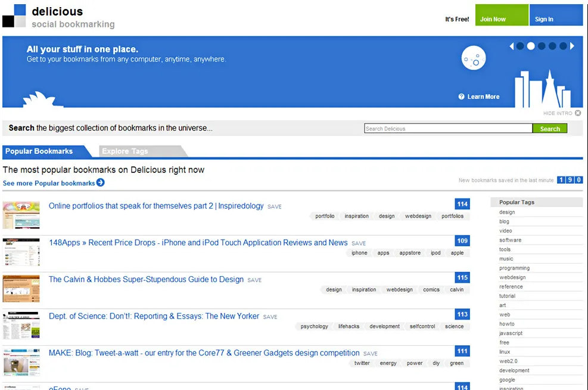Viewport: 588px width, 390px height.
Task: Save the 148Apps Recent Price Drops bookmark
Action: pos(359,243)
